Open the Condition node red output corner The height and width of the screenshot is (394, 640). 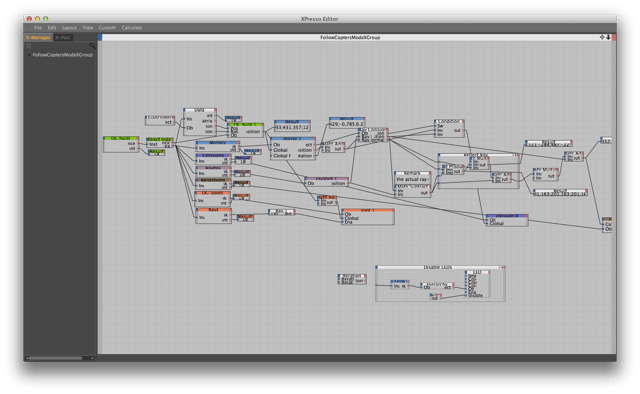click(463, 121)
